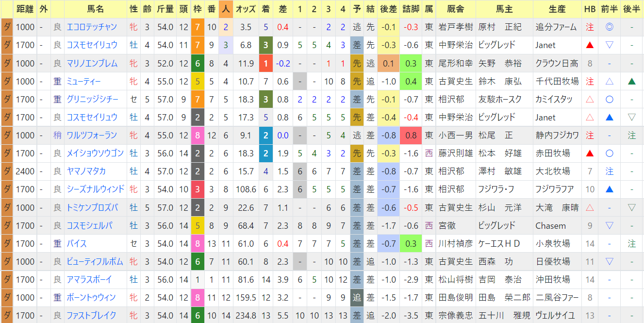Click the blue 注 mark in ヤマノマタカ row
The width and height of the screenshot is (644, 323).
tap(610, 171)
